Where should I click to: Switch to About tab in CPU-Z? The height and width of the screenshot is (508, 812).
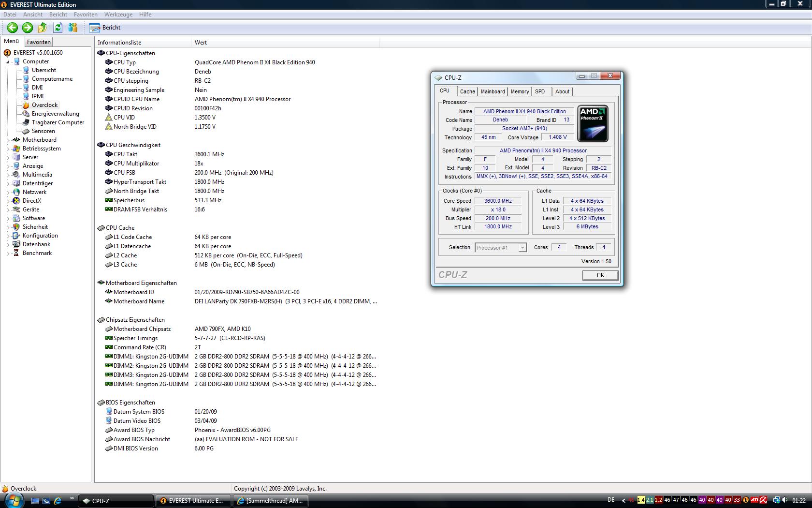tap(563, 91)
